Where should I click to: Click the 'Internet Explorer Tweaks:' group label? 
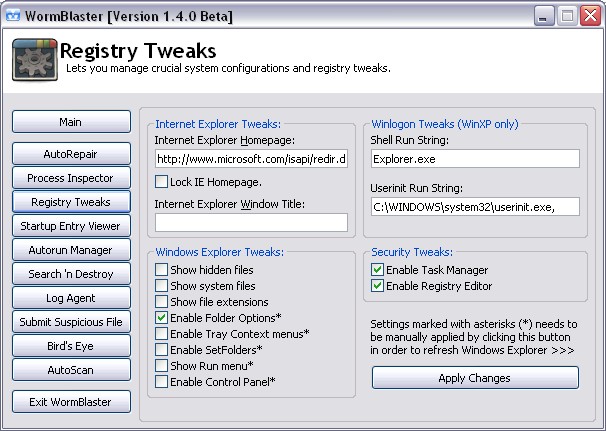pyautogui.click(x=218, y=124)
